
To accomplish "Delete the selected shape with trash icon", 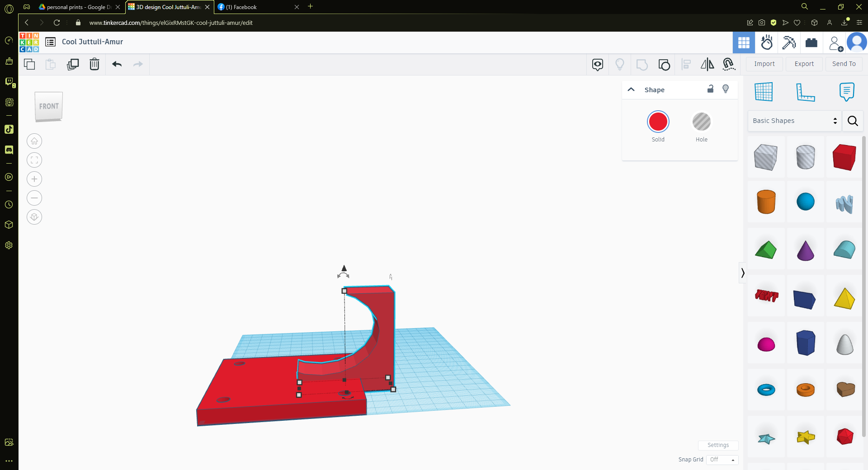I will pyautogui.click(x=94, y=64).
